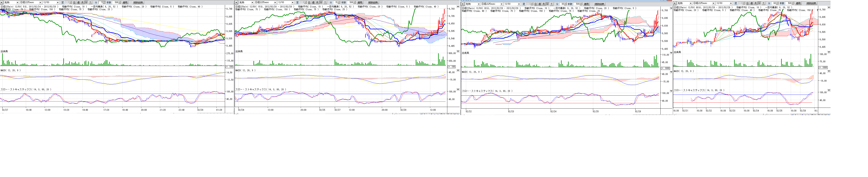Open 出来高 volume panel menu in 30-minute chart
868x177 pixels.
671,53
